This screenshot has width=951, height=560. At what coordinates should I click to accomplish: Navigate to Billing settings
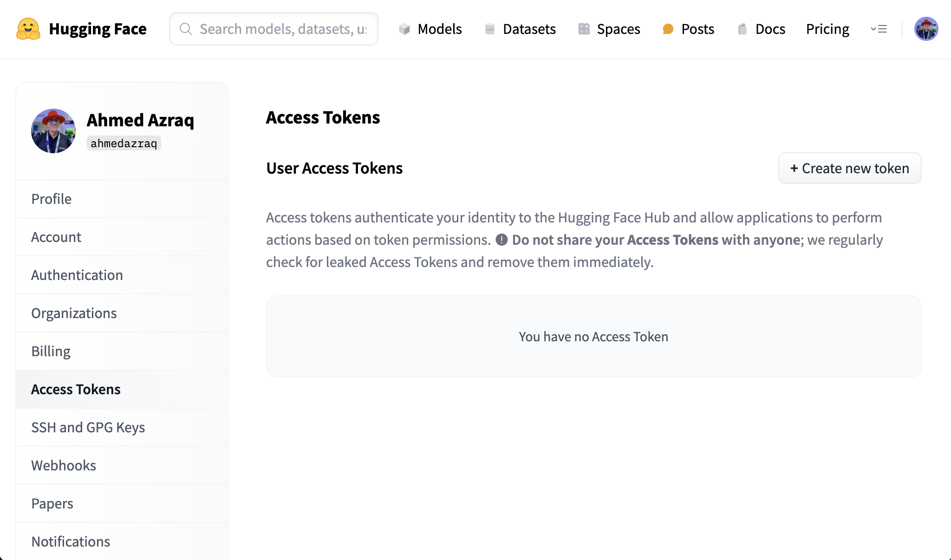(x=51, y=351)
